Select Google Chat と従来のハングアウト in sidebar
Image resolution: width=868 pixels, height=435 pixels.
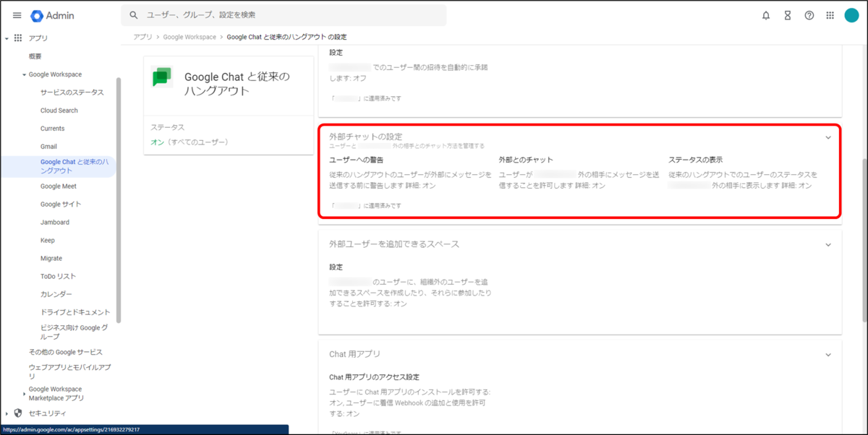pyautogui.click(x=58, y=166)
